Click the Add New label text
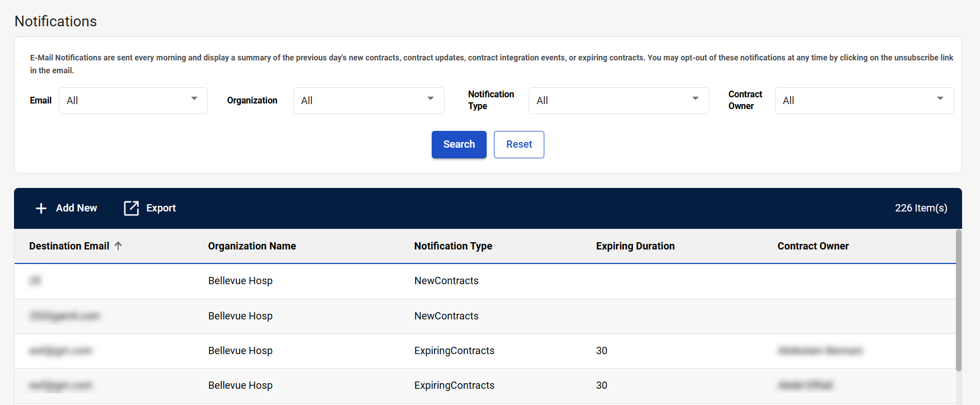The width and height of the screenshot is (980, 405). [x=76, y=208]
